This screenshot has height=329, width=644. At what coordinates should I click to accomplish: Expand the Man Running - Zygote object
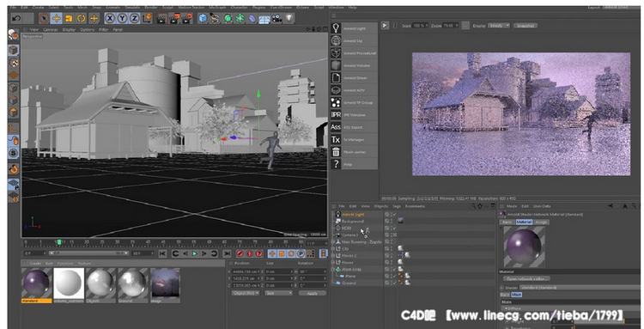333,242
